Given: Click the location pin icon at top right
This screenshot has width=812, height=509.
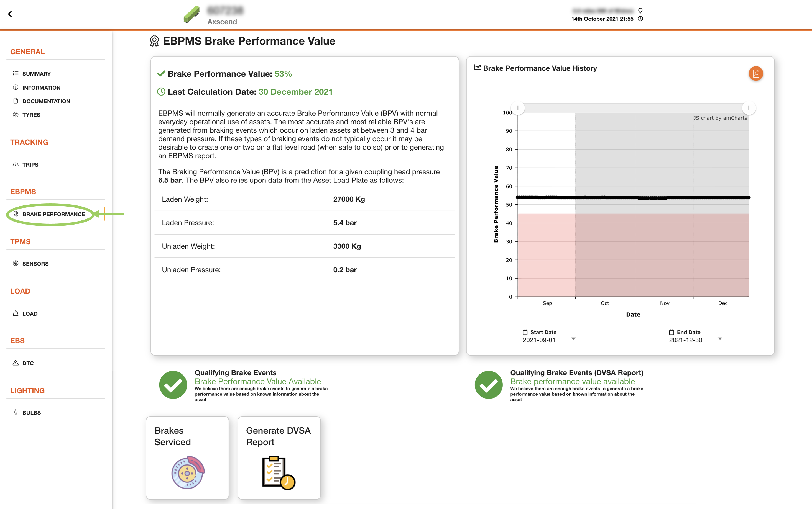Looking at the screenshot, I should pyautogui.click(x=640, y=11).
